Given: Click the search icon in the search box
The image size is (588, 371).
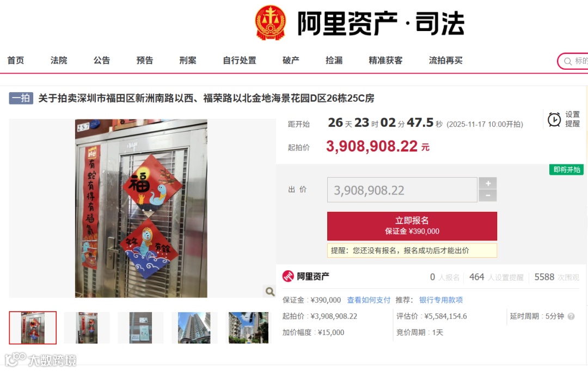Looking at the screenshot, I should [x=568, y=61].
